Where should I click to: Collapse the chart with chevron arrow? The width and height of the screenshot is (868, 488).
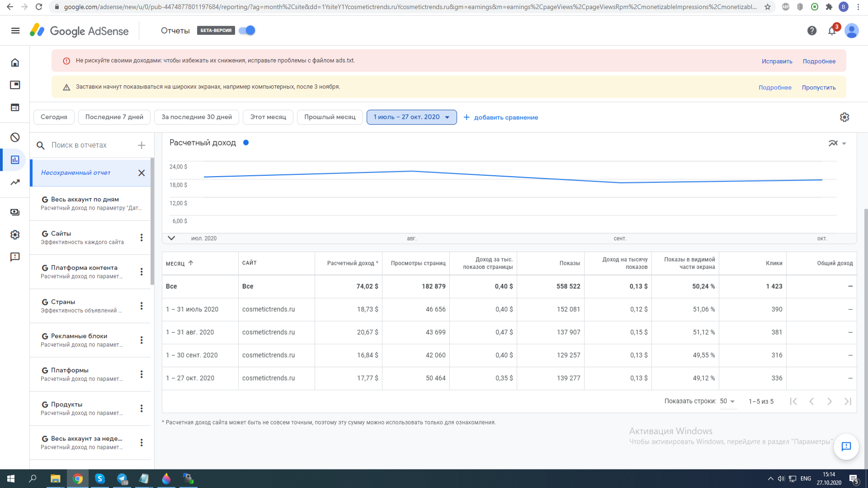coord(171,238)
